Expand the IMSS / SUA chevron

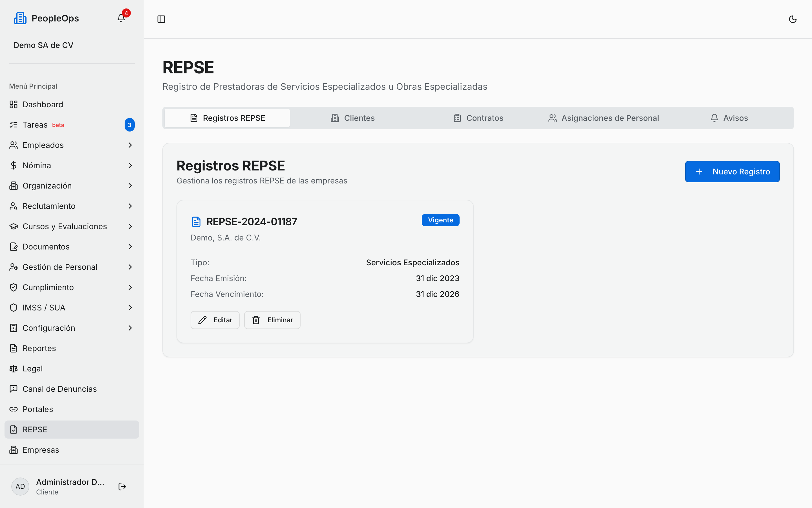(x=130, y=308)
